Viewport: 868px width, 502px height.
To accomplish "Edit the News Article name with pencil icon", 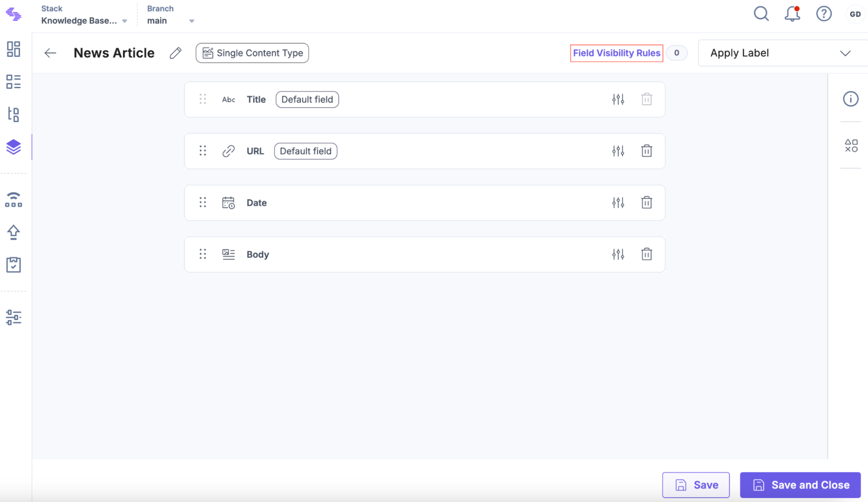I will coord(175,53).
